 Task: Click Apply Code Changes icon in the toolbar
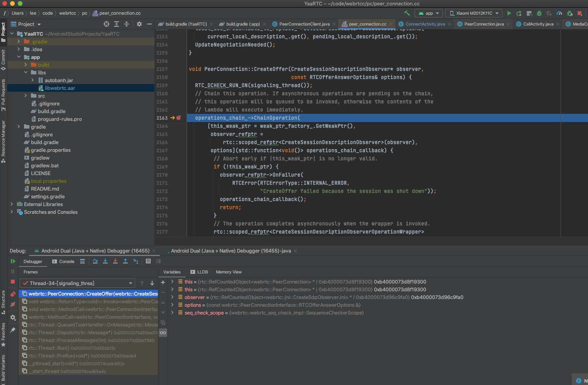coord(529,13)
